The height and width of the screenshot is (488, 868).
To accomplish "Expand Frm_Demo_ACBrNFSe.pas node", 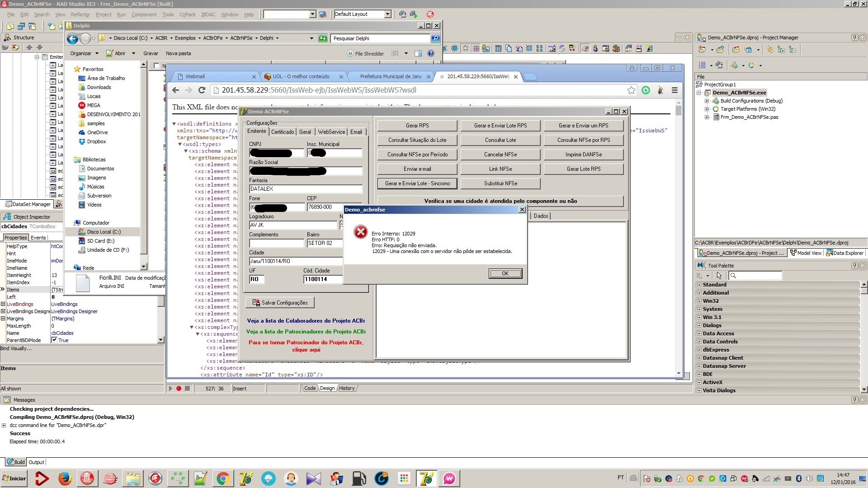I will point(707,117).
